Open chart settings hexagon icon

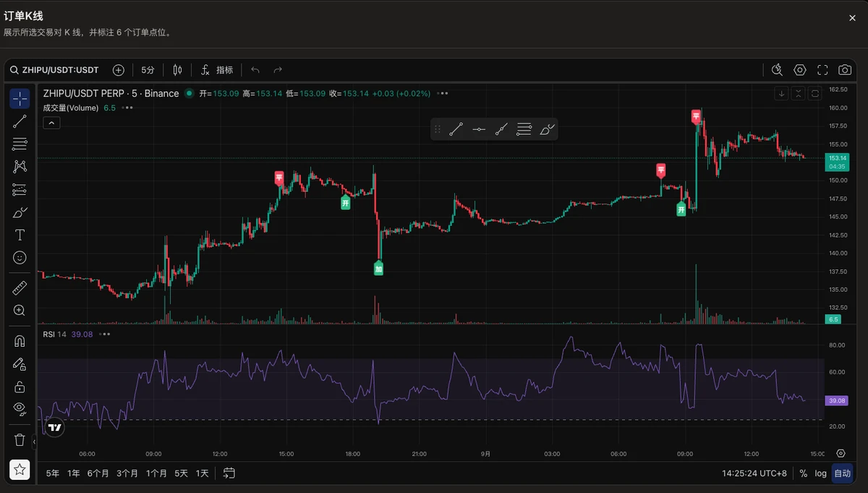[800, 70]
